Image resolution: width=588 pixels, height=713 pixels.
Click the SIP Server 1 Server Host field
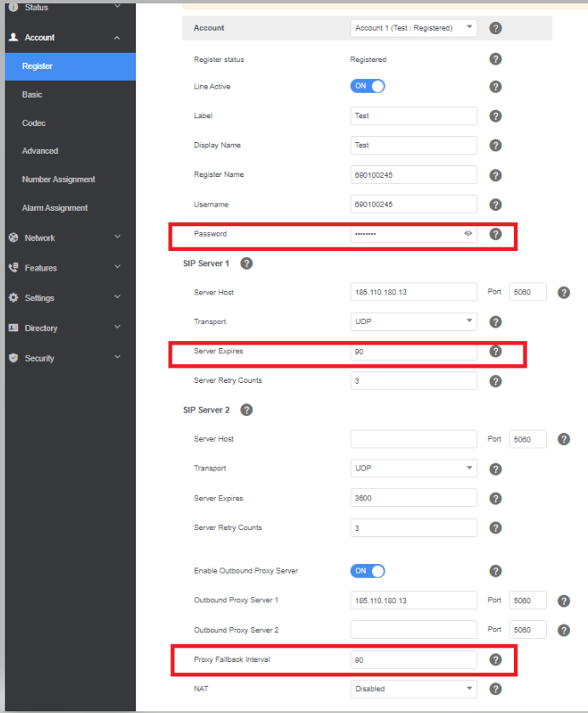coord(414,293)
